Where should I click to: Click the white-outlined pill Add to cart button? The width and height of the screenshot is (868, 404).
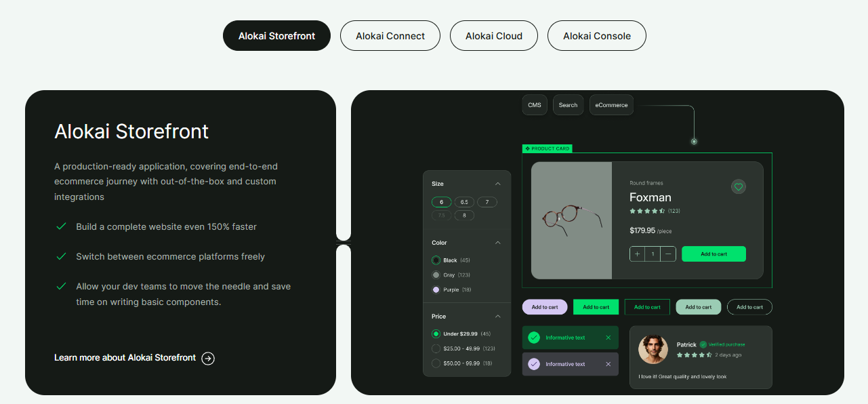(x=749, y=307)
